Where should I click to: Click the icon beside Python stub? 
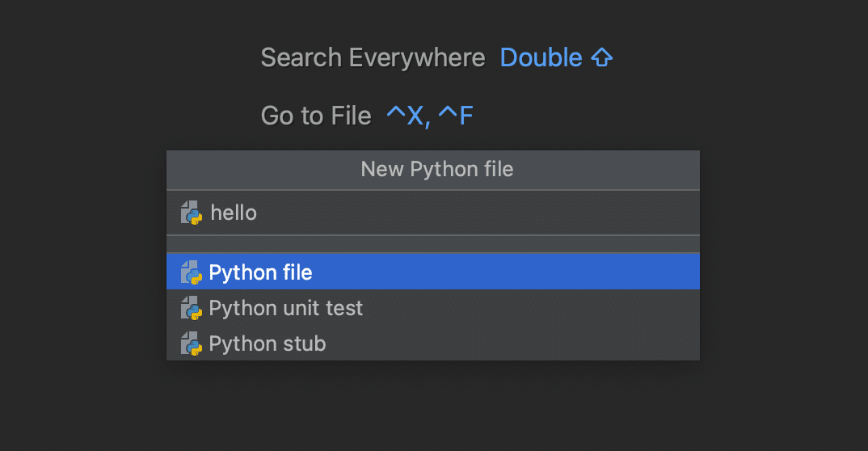tap(191, 344)
